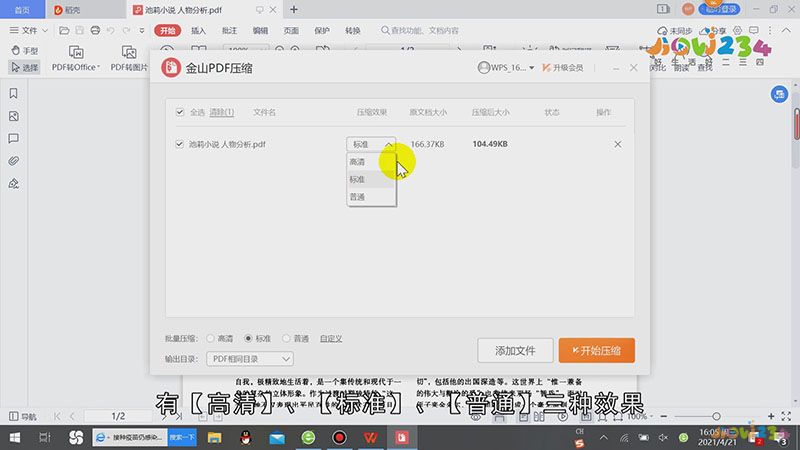Switch to the 插入 ribbon tab
The width and height of the screenshot is (800, 450).
pos(198,31)
